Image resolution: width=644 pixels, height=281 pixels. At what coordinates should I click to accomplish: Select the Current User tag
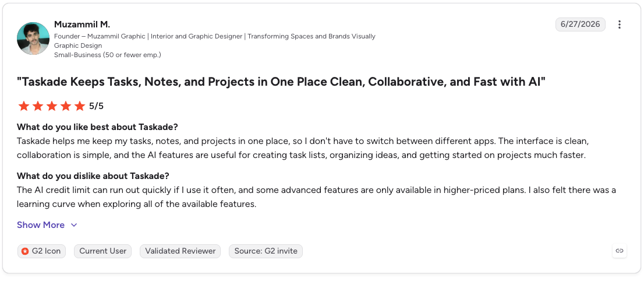(102, 251)
